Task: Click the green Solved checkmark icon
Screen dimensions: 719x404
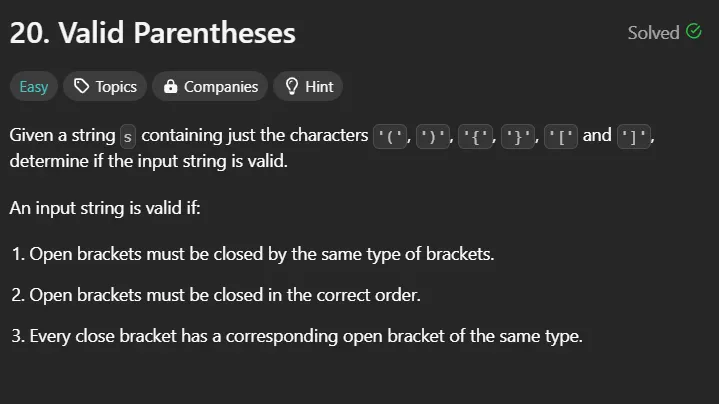Action: coord(694,32)
